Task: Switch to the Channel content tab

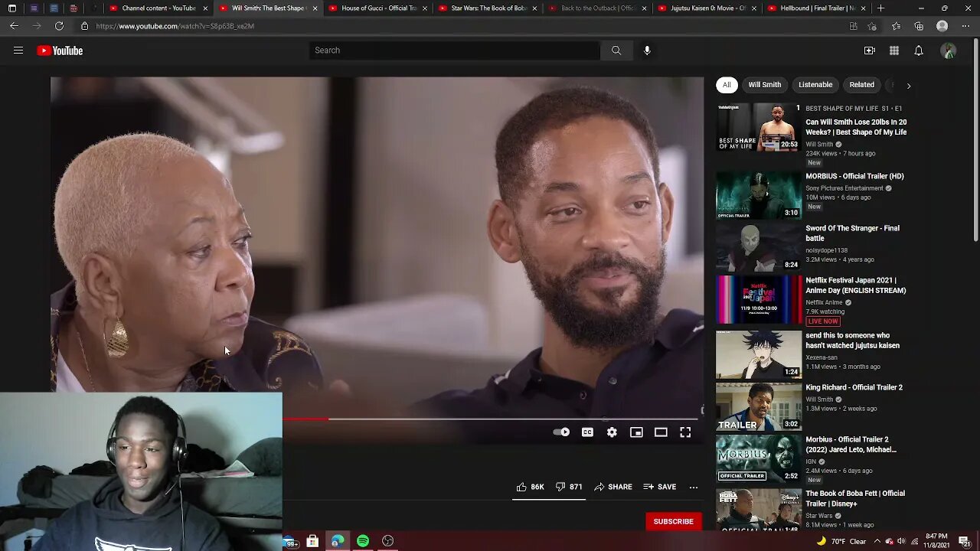Action: pos(158,8)
